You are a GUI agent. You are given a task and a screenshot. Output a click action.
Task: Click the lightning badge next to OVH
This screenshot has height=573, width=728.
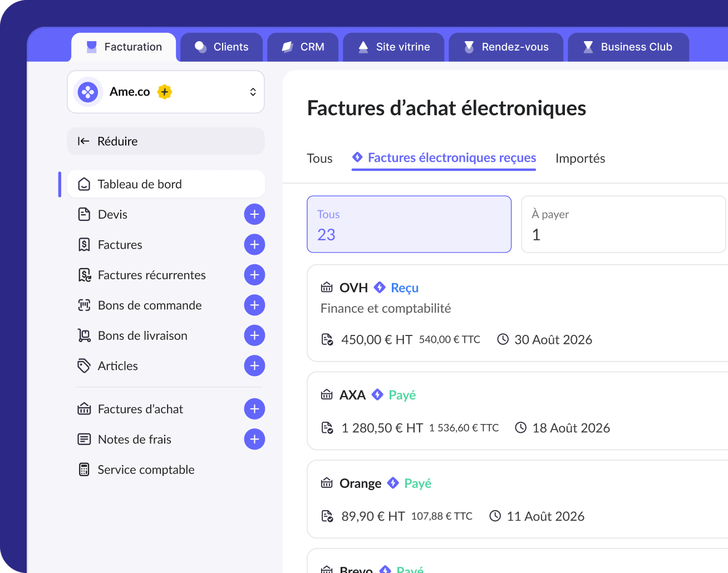(x=380, y=287)
